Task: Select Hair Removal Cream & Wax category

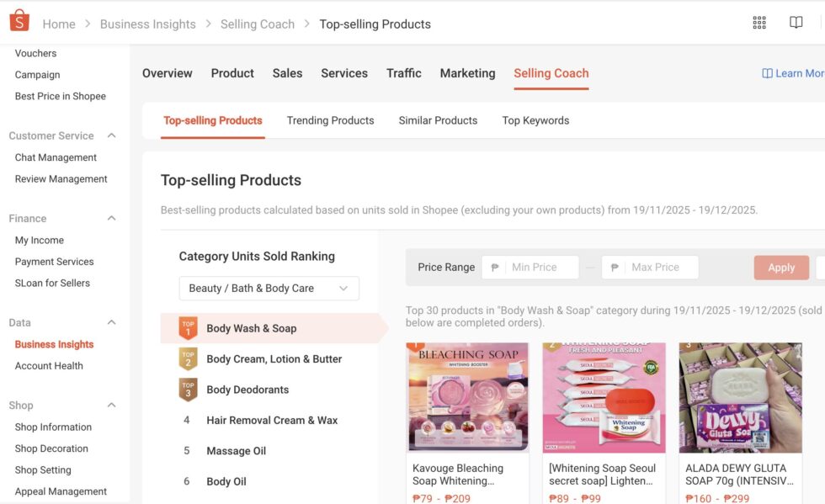Action: [272, 421]
